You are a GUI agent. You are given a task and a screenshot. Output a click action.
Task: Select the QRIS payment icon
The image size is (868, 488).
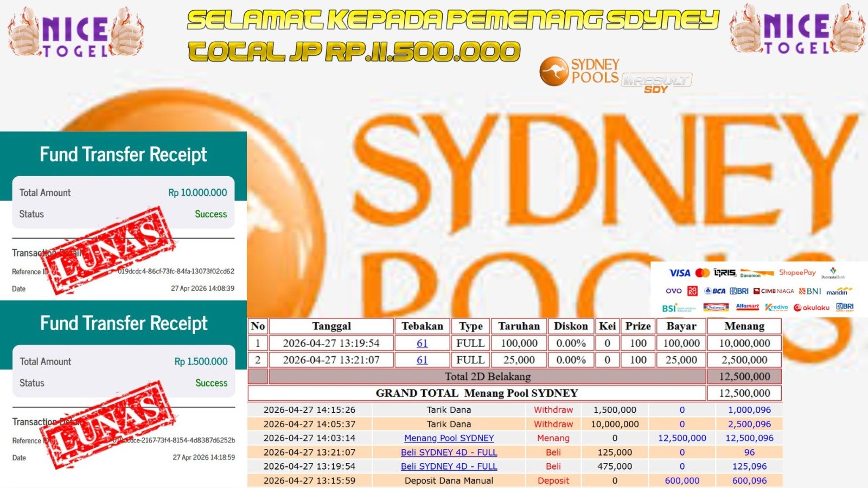[x=725, y=273]
